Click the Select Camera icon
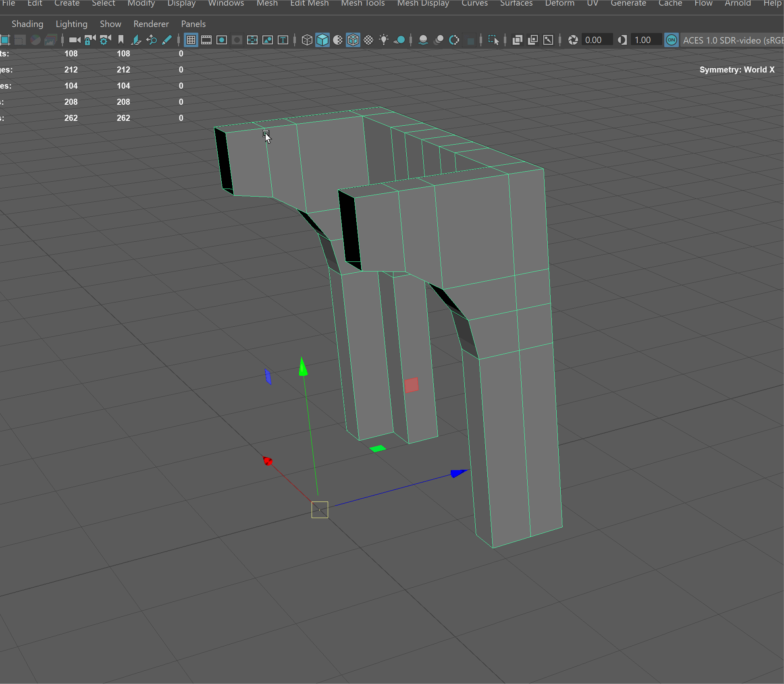Screen dimensions: 784x684 pyautogui.click(x=75, y=40)
